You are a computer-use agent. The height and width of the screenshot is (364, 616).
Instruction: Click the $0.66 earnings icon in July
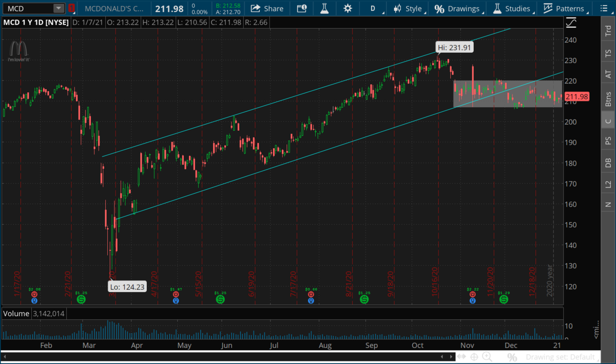pyautogui.click(x=311, y=295)
